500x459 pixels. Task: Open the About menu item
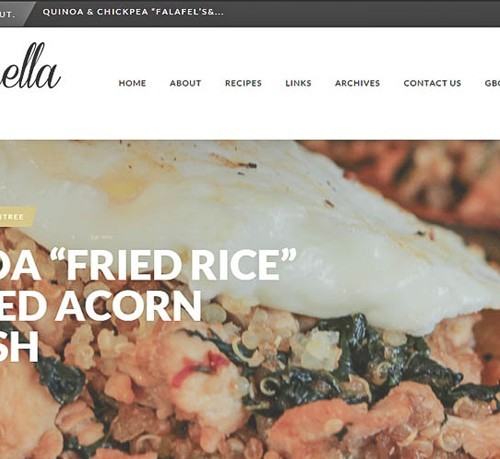point(185,83)
